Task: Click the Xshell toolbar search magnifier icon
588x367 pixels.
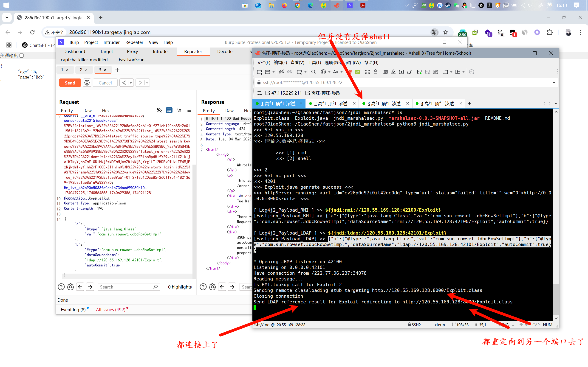Action: (313, 72)
